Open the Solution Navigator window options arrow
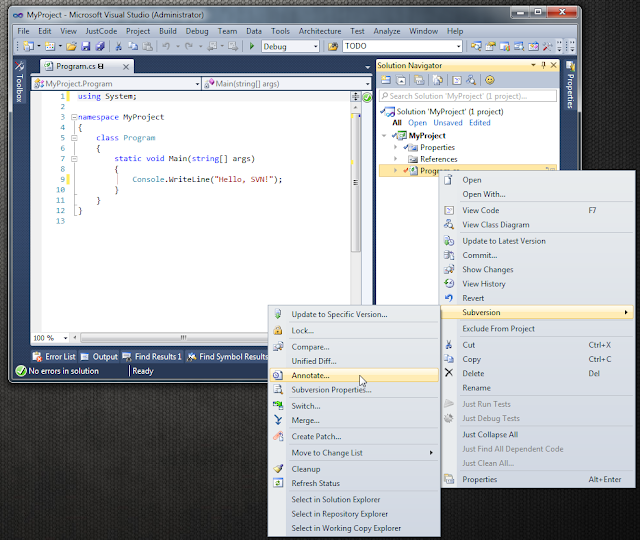 (533, 65)
